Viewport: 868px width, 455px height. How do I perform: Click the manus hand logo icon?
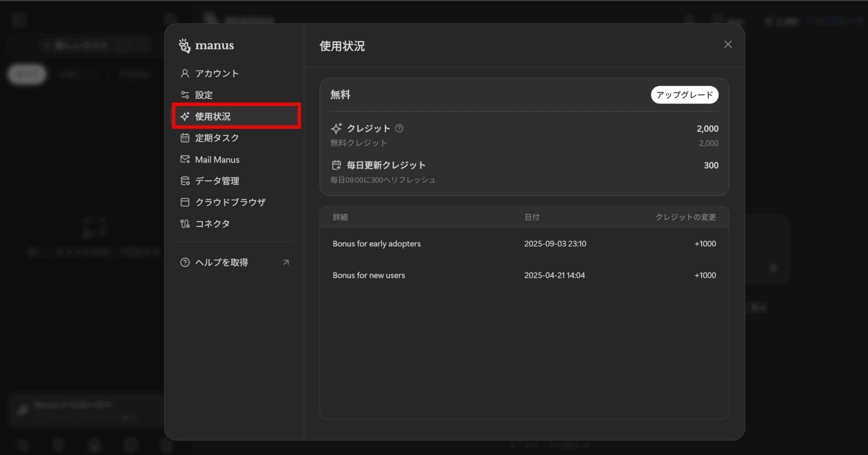point(185,46)
